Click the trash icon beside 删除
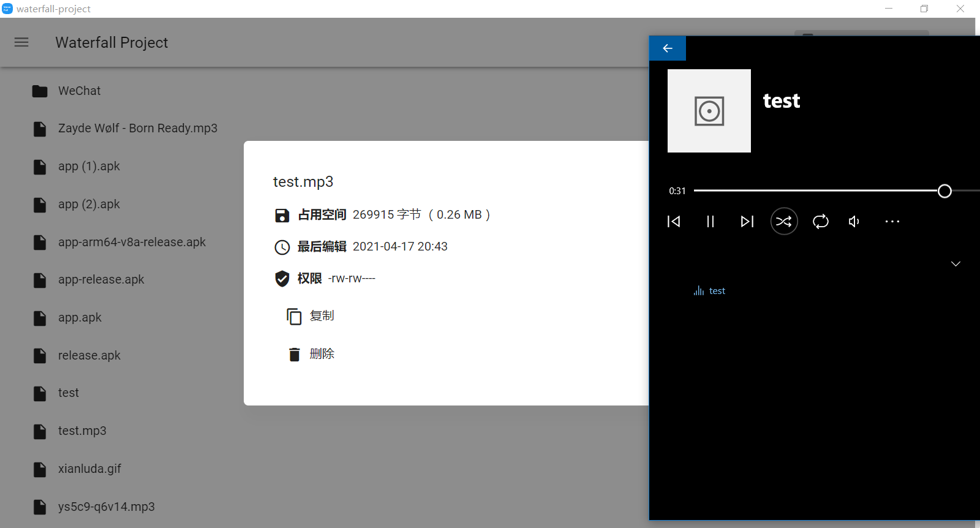 click(x=295, y=354)
